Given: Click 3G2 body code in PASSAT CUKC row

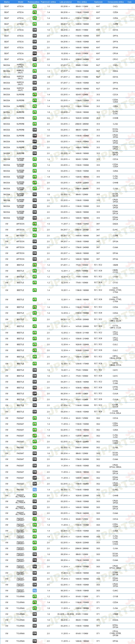Looking at the screenshot, I should pyautogui.click(x=98, y=489).
